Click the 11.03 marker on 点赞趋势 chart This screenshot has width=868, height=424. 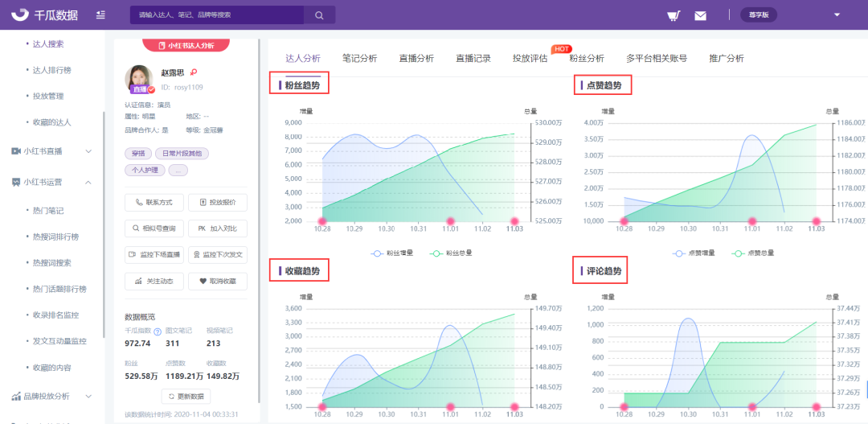(816, 221)
